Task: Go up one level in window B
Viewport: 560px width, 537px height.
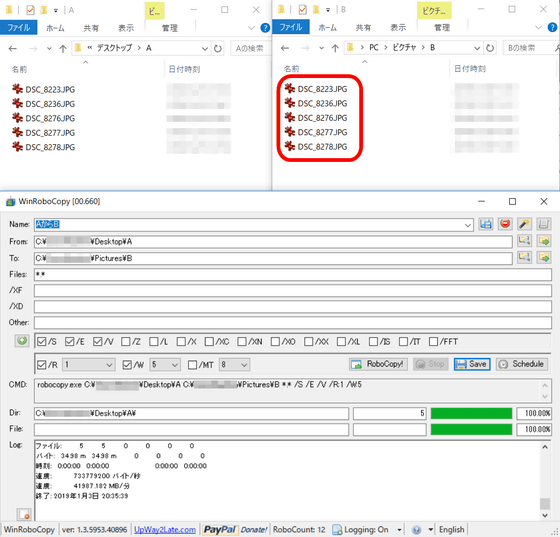Action: point(335,48)
